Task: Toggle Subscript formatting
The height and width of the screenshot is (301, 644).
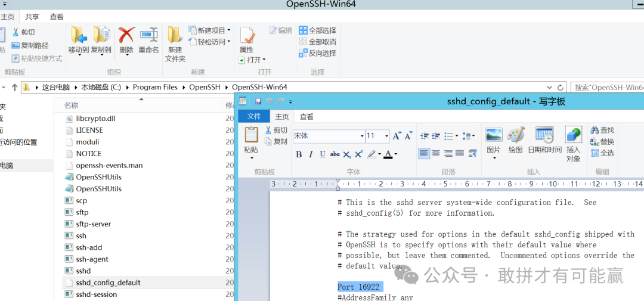Action: [x=347, y=154]
